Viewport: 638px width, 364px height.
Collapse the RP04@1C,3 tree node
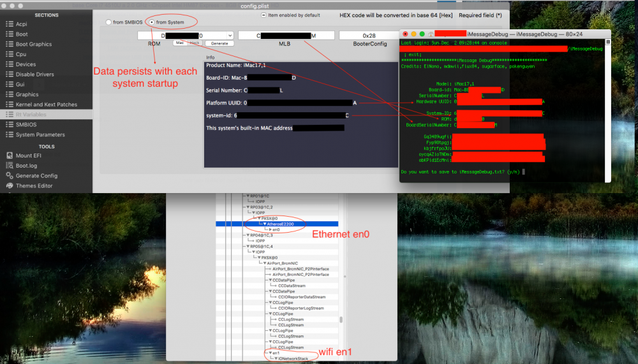pyautogui.click(x=248, y=235)
